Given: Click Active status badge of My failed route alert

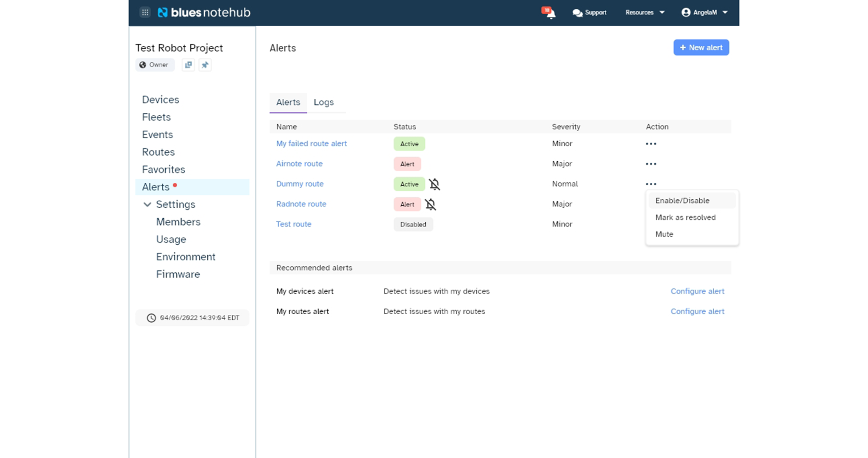Looking at the screenshot, I should pos(409,144).
